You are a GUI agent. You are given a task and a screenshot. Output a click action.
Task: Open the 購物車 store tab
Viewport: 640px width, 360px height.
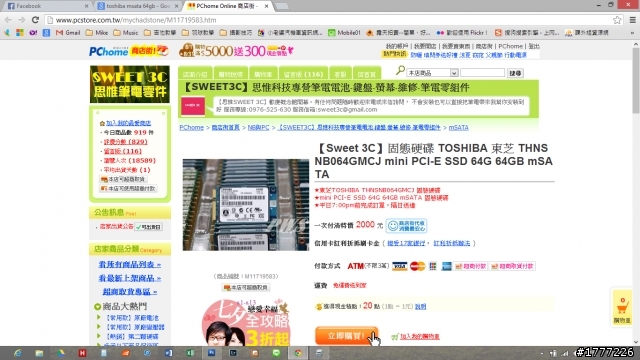point(263,74)
